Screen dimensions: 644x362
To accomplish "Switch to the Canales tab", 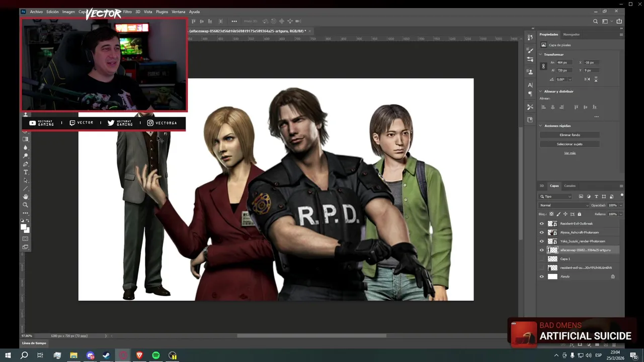I will coord(570,186).
